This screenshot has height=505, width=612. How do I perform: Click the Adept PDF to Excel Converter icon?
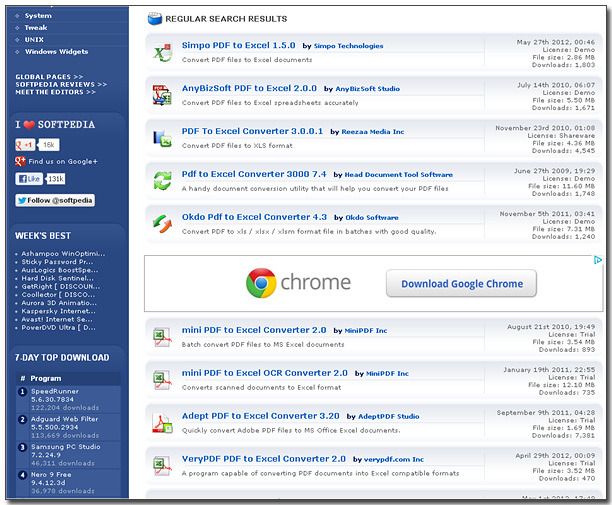coord(162,423)
